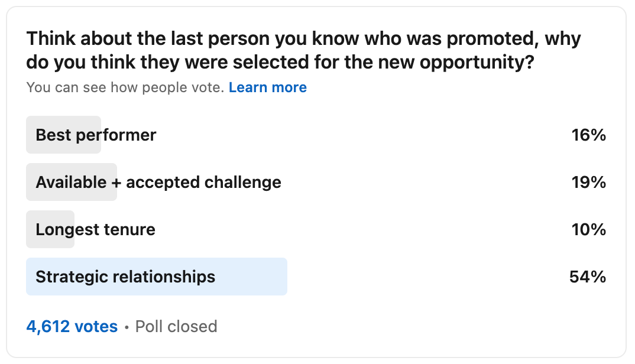This screenshot has width=635, height=364.
Task: Click the 16% result value
Action: coord(588,135)
